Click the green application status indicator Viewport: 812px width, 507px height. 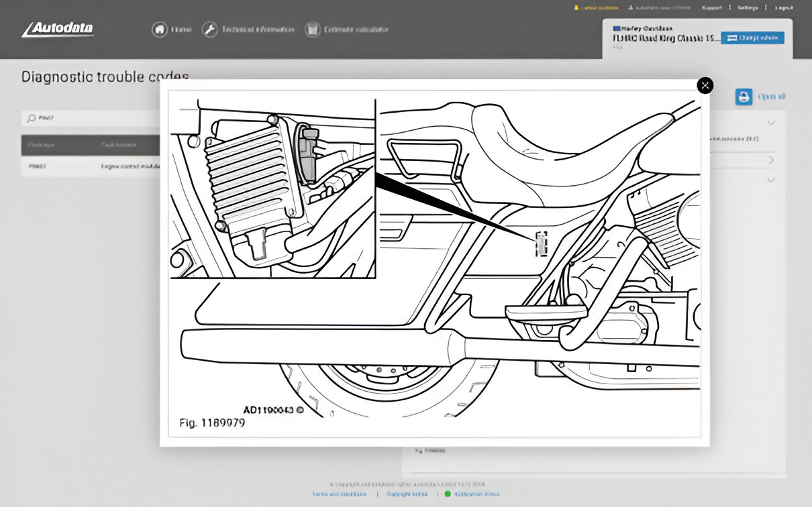coord(448,494)
